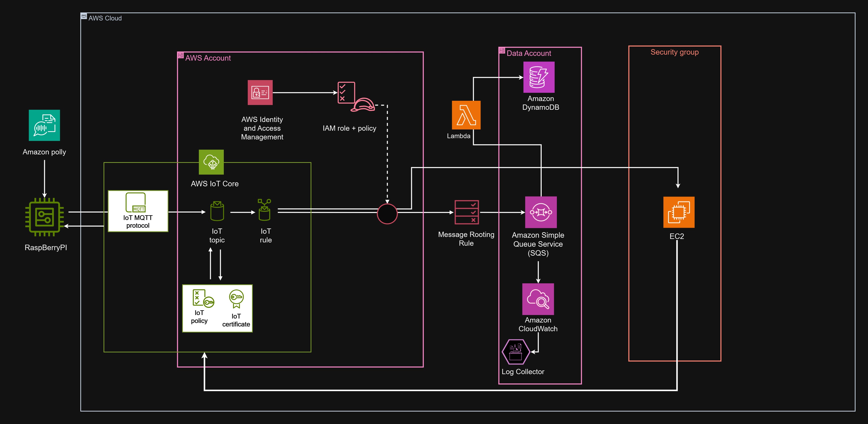Select the "Amazon polly" caption

pos(44,152)
